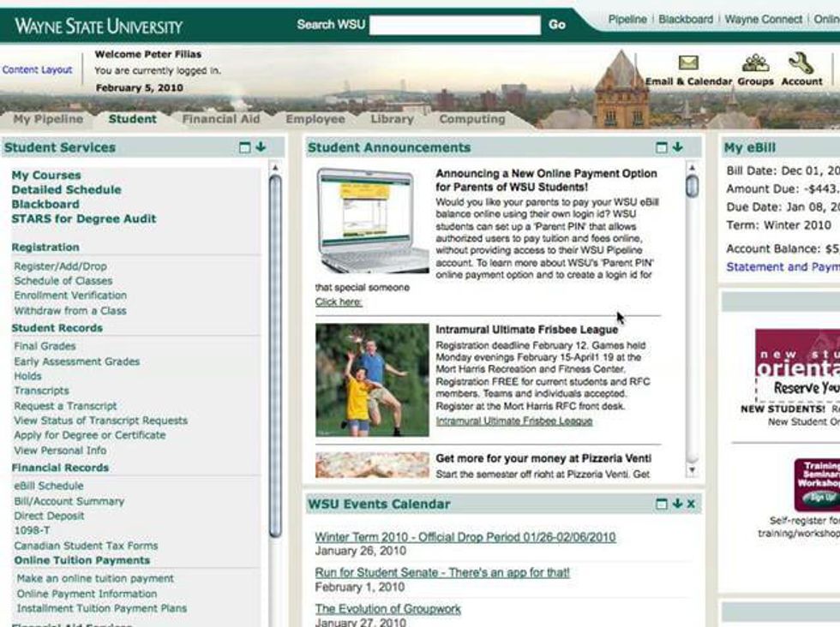The width and height of the screenshot is (840, 627).
Task: Select the My Pipeline tab
Action: (x=48, y=119)
